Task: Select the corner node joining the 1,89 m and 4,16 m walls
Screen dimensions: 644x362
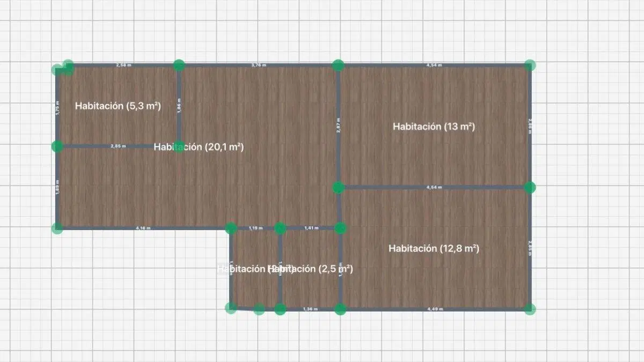Action: pos(57,228)
